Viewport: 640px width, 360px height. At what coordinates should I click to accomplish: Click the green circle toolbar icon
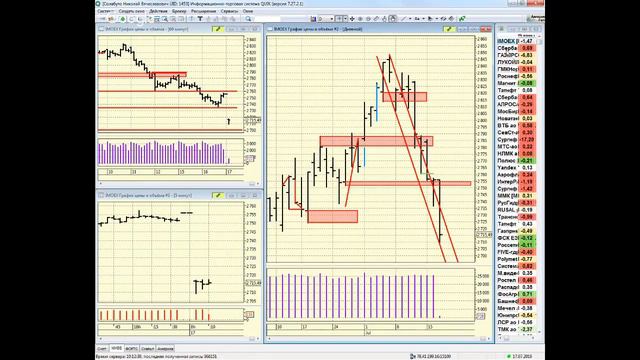122,19
